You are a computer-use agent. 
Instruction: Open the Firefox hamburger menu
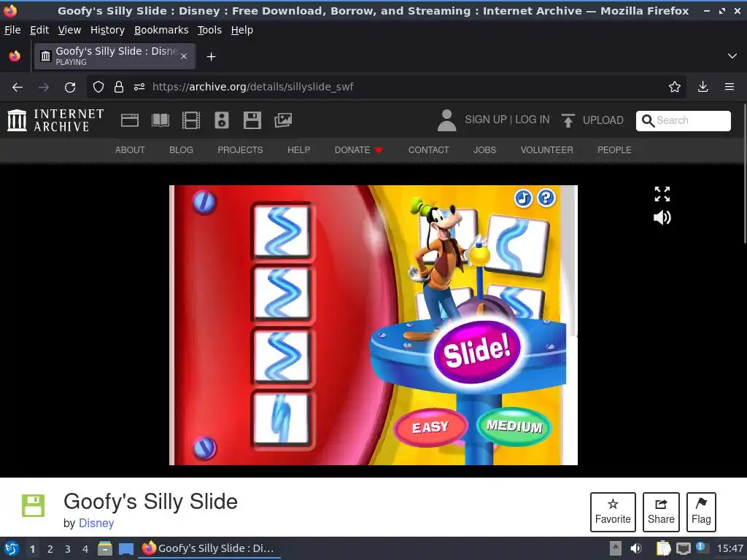pos(729,87)
